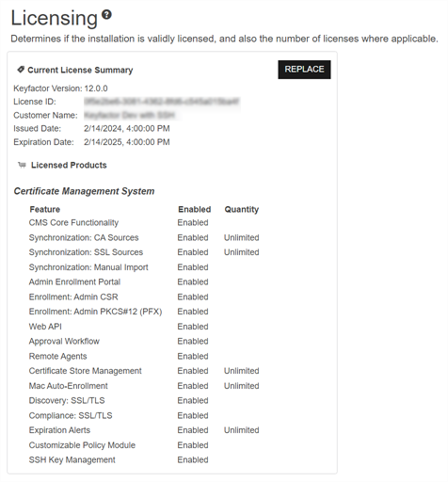
Task: Click the Certificate Management System heading
Action: [84, 191]
